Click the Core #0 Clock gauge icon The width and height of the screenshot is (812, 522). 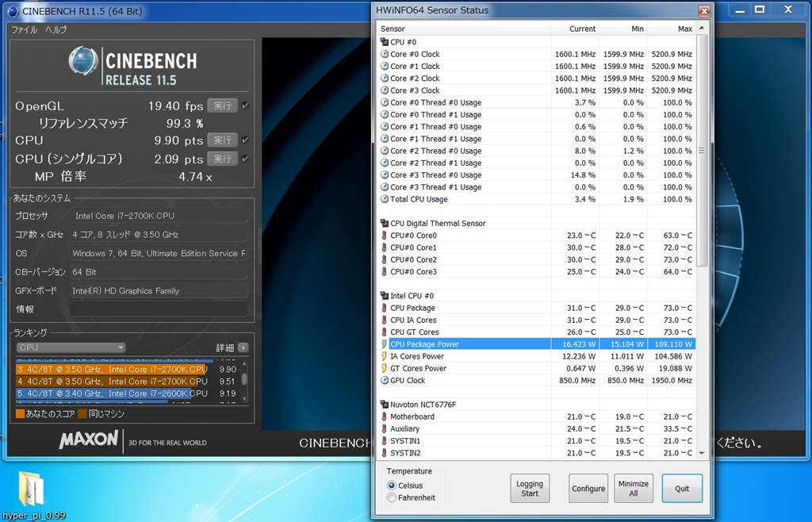385,55
